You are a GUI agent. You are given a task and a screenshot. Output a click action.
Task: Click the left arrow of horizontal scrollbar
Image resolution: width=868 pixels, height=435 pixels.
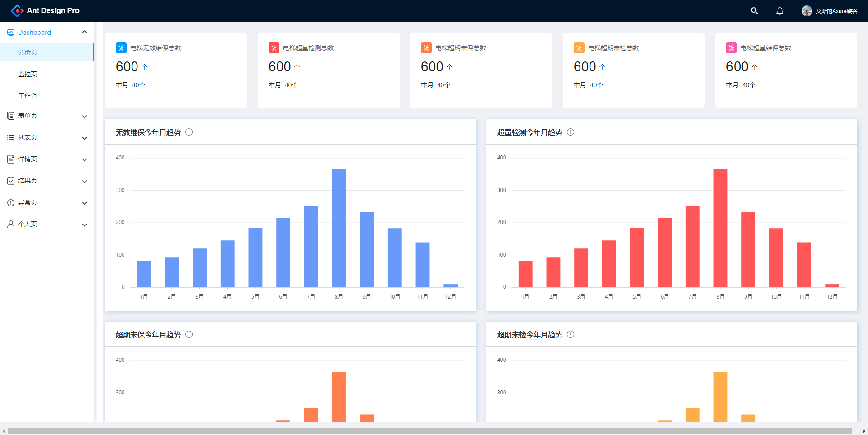[4, 431]
